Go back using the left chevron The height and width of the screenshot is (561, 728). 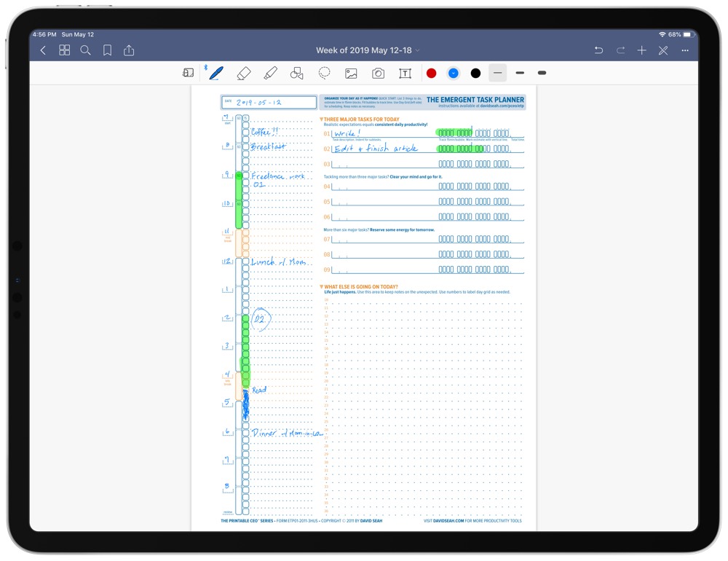tap(43, 50)
